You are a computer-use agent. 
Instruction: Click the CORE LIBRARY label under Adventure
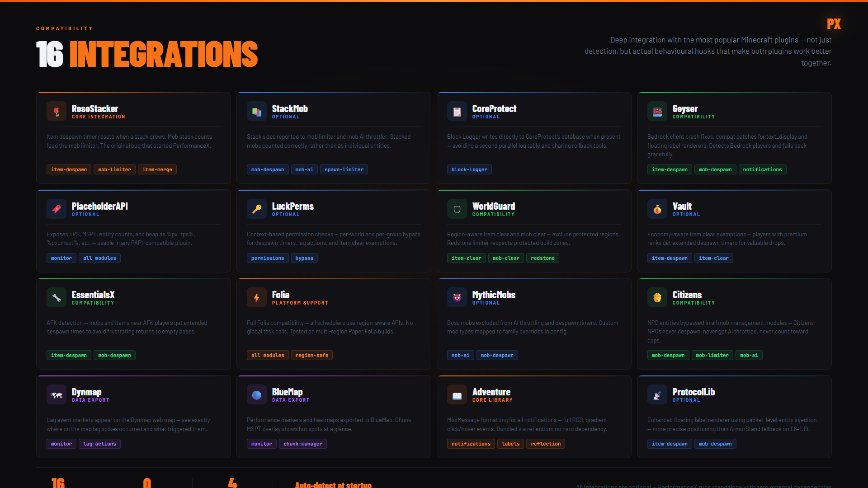coord(492,400)
